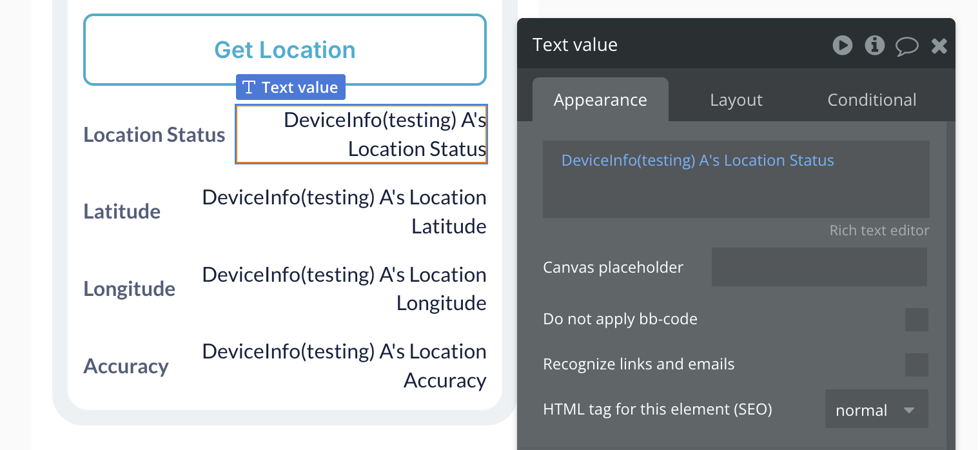
Task: Close the Text value property panel
Action: [939, 45]
